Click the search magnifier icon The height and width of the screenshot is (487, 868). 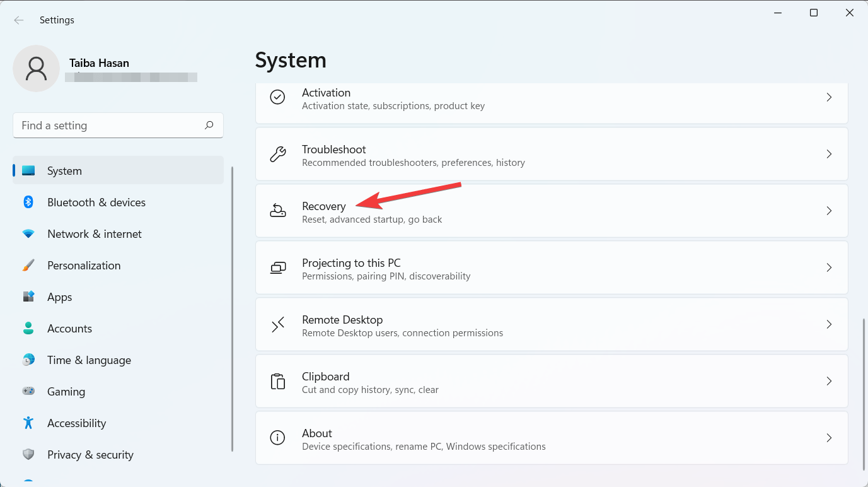(x=209, y=126)
